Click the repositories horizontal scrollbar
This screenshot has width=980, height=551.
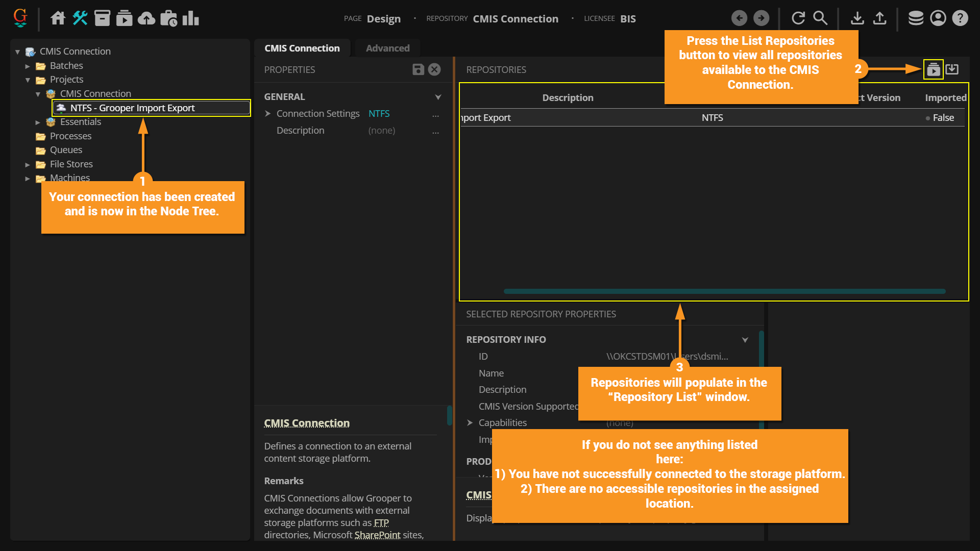724,291
